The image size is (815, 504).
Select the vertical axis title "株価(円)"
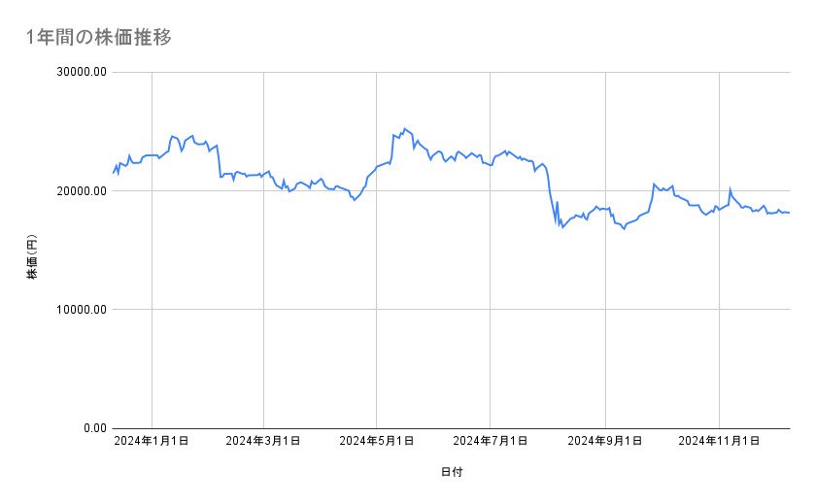click(32, 256)
